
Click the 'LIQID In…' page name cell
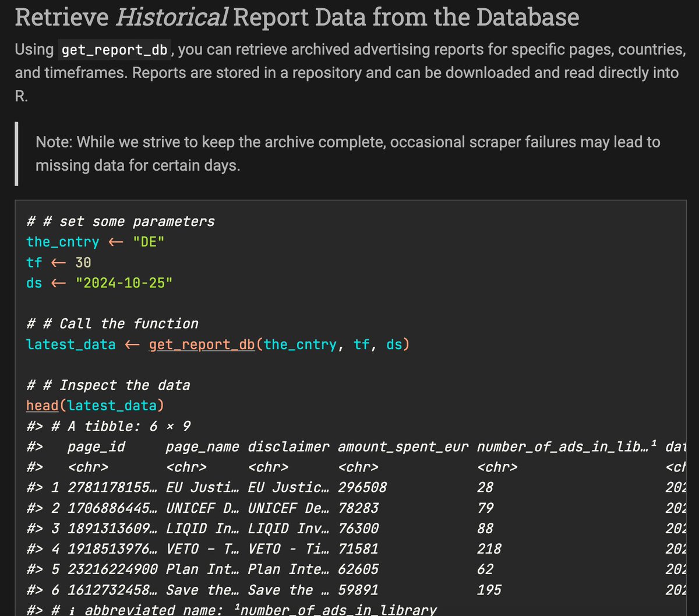[x=202, y=528]
